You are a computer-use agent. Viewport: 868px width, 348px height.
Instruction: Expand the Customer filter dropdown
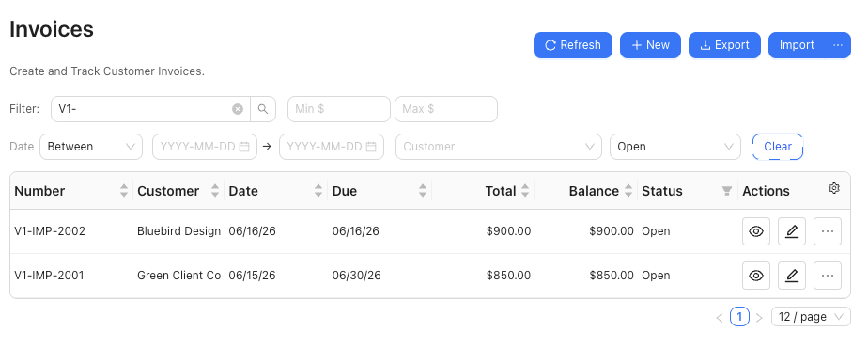(499, 147)
